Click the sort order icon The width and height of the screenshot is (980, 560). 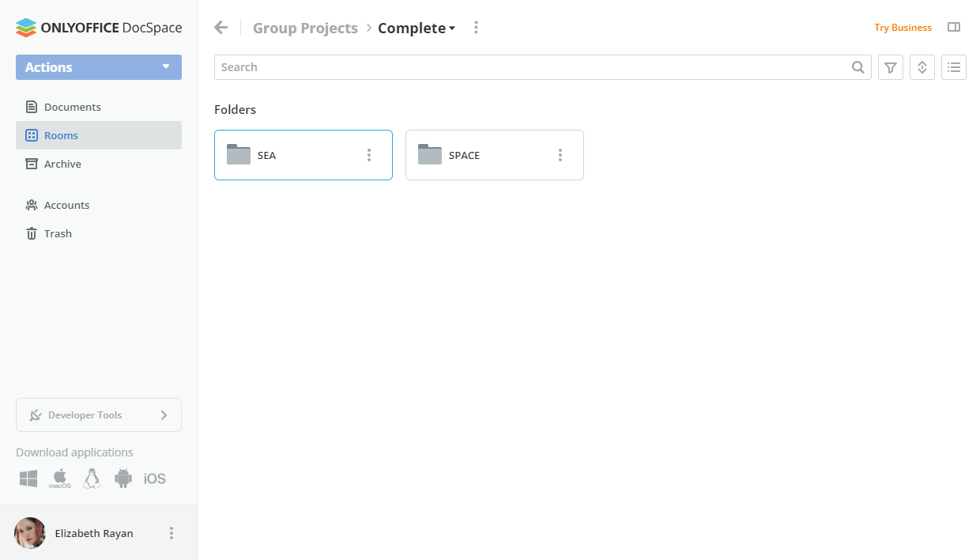[922, 67]
